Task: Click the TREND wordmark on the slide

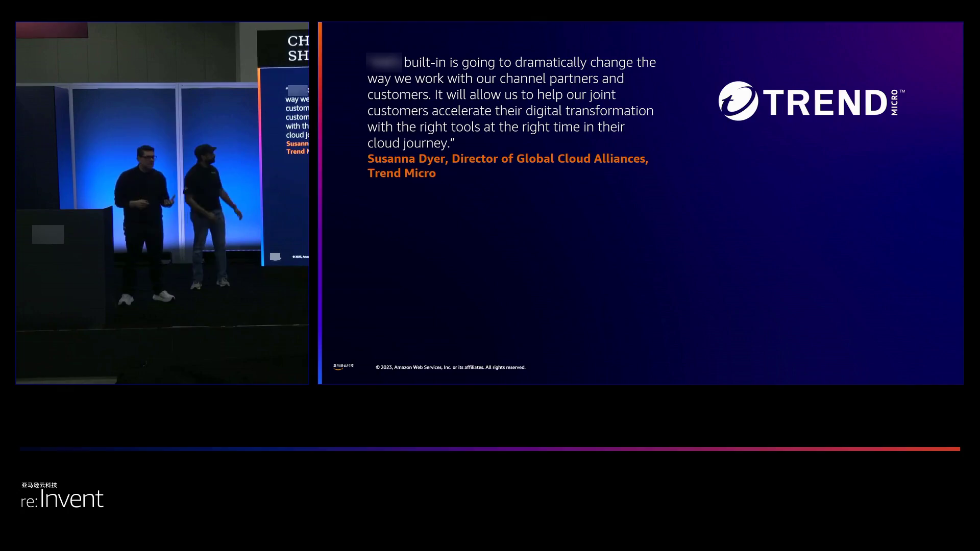Action: [x=826, y=103]
